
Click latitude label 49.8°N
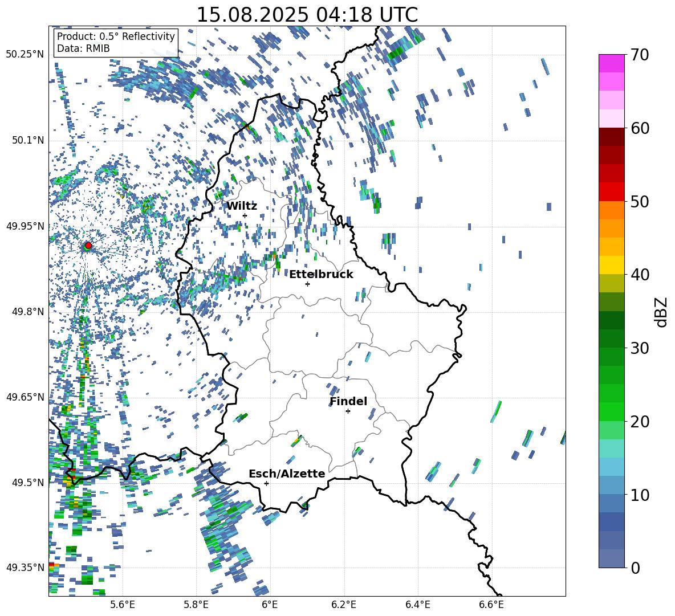(x=27, y=312)
